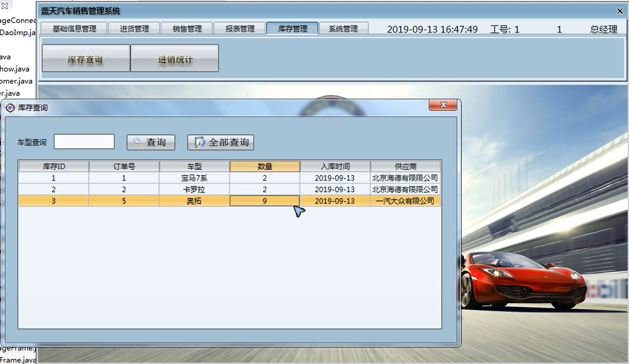The width and height of the screenshot is (629, 364).
Task: Open the 报表管理 tab
Action: (x=239, y=28)
